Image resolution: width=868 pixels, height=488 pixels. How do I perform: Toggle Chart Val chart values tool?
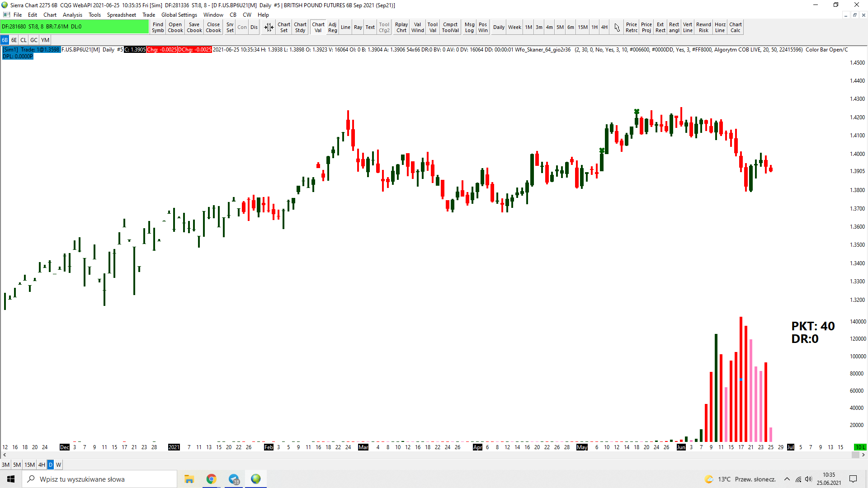pyautogui.click(x=318, y=28)
